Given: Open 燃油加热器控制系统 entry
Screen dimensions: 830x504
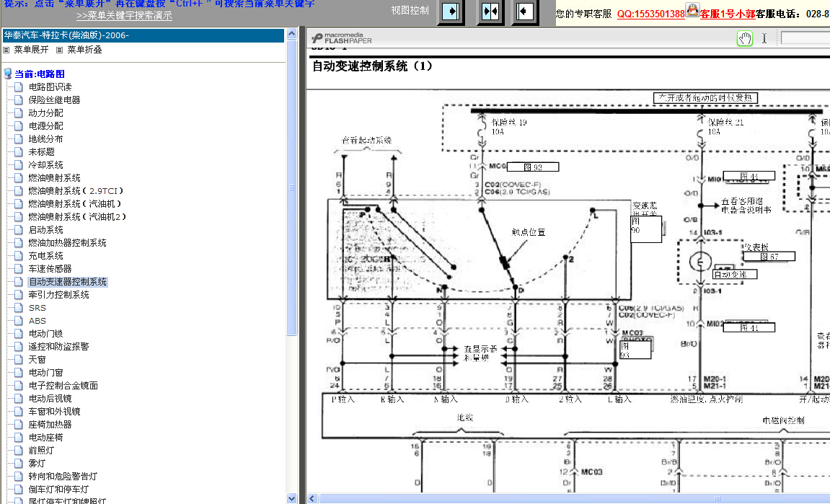Looking at the screenshot, I should tap(67, 242).
